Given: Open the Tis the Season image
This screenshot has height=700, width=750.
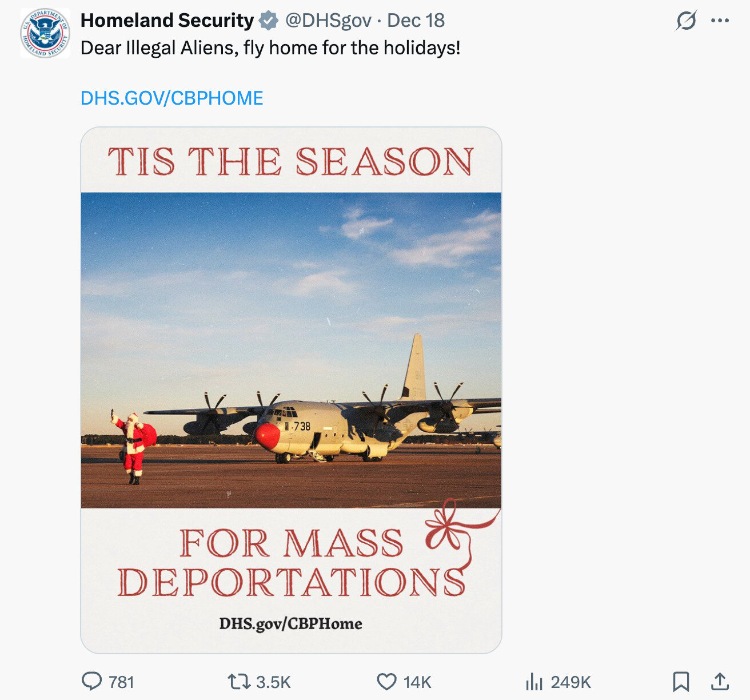Looking at the screenshot, I should coord(291,389).
